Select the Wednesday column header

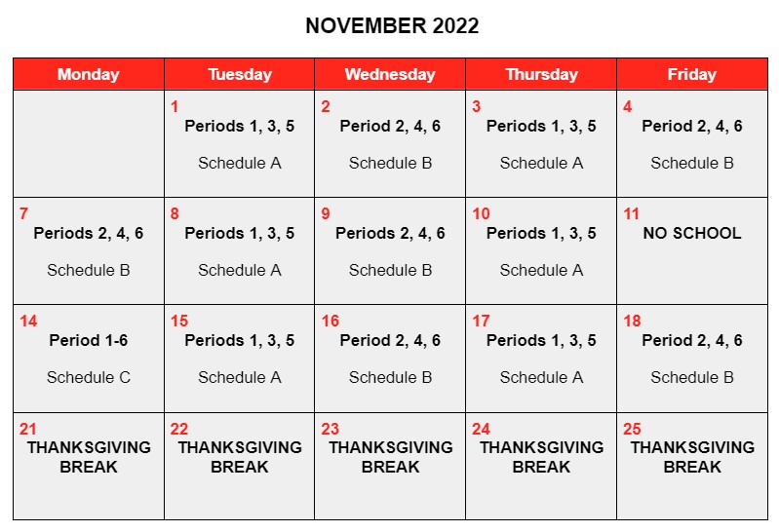[x=390, y=74]
